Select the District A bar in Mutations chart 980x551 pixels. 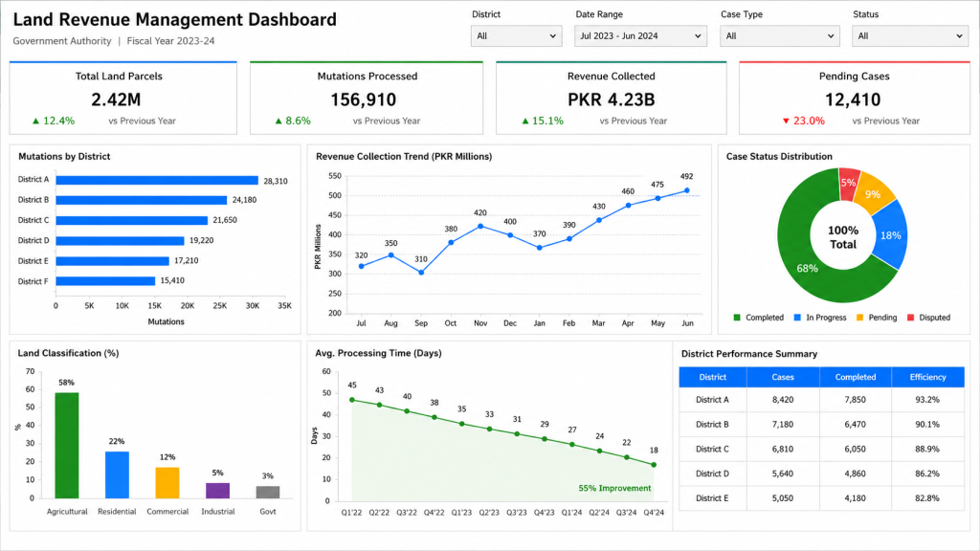[157, 181]
